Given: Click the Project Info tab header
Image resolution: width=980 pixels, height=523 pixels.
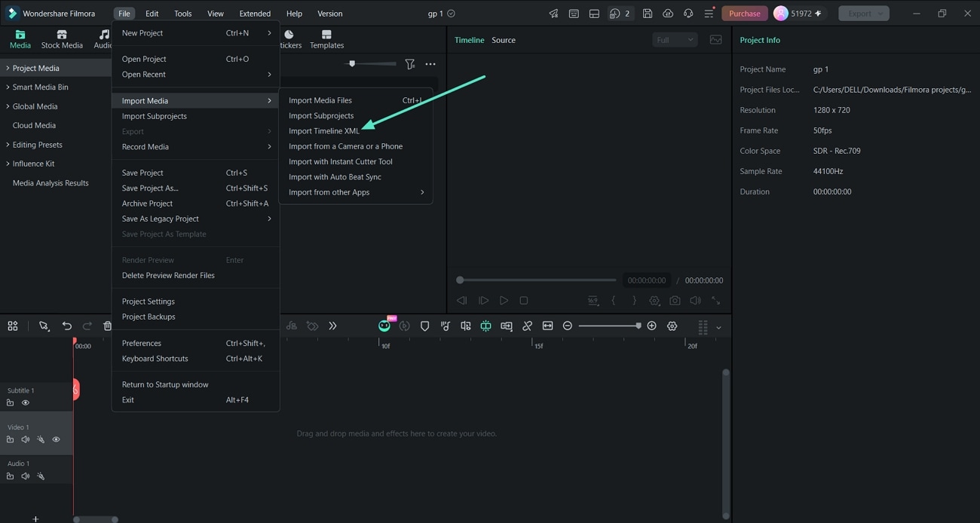Looking at the screenshot, I should click(x=760, y=40).
